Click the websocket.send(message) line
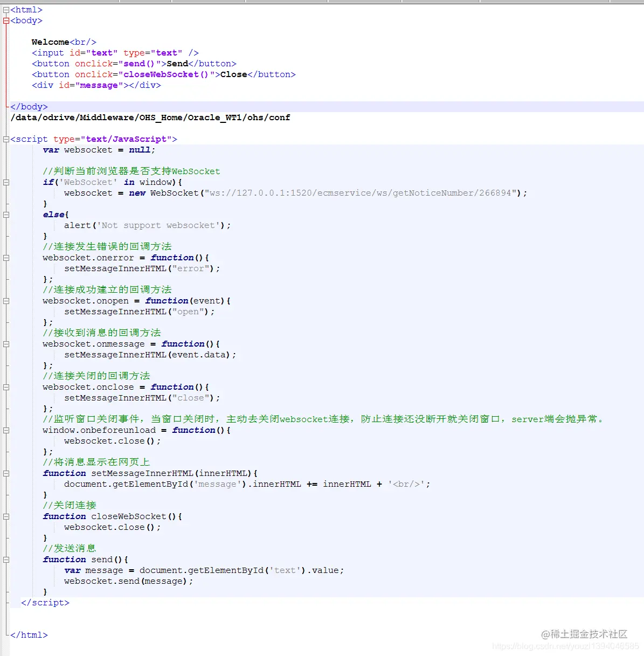The image size is (644, 656). pos(129,581)
